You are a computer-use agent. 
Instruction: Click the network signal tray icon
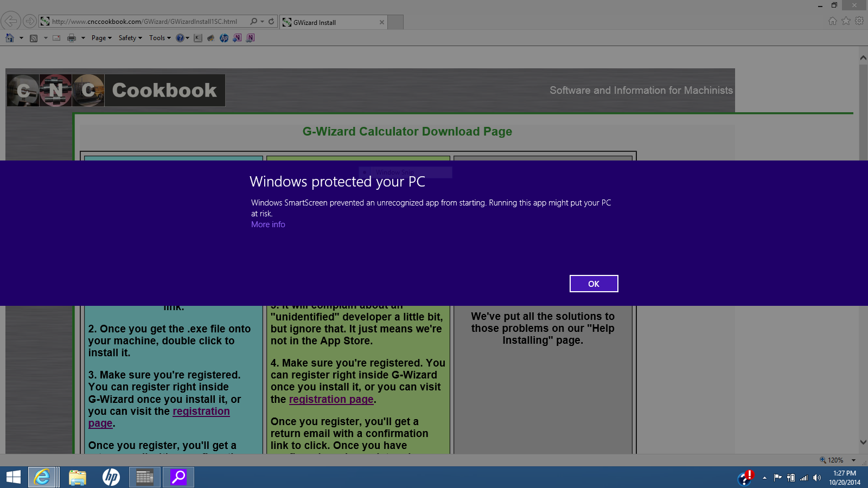coord(804,478)
